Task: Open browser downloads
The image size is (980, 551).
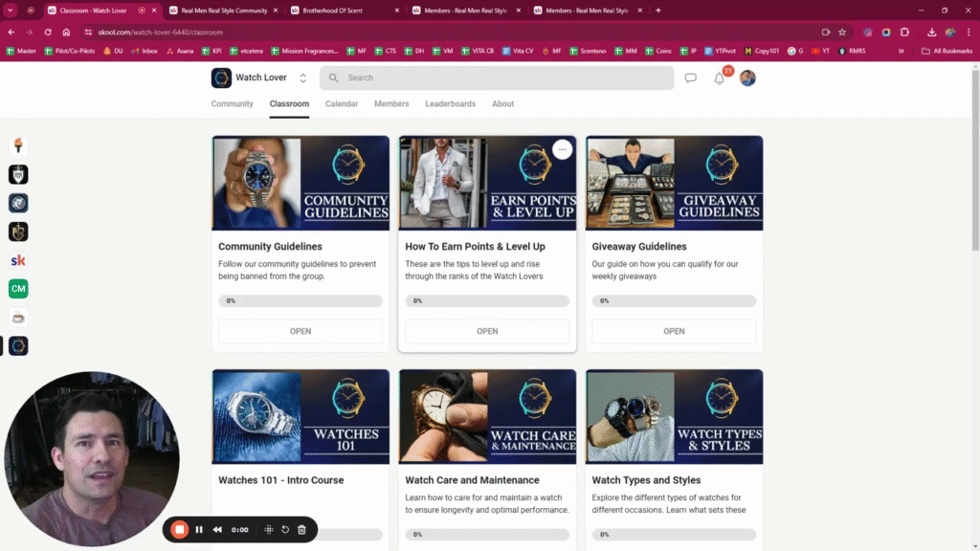Action: click(x=931, y=32)
